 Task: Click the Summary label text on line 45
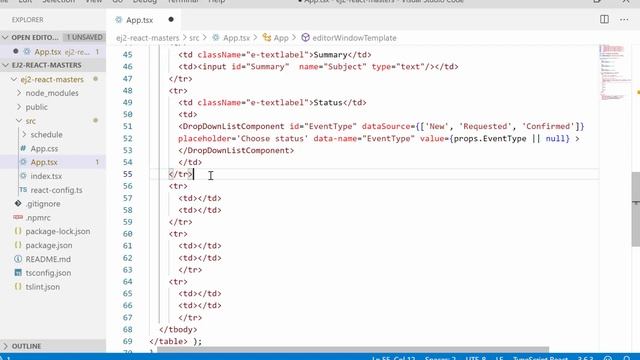pos(330,55)
